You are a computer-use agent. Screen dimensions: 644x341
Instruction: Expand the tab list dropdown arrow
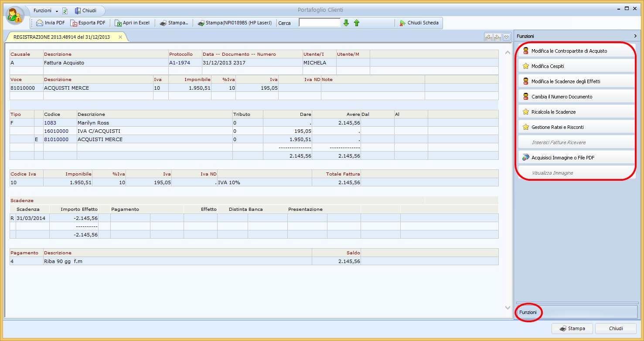tap(506, 37)
